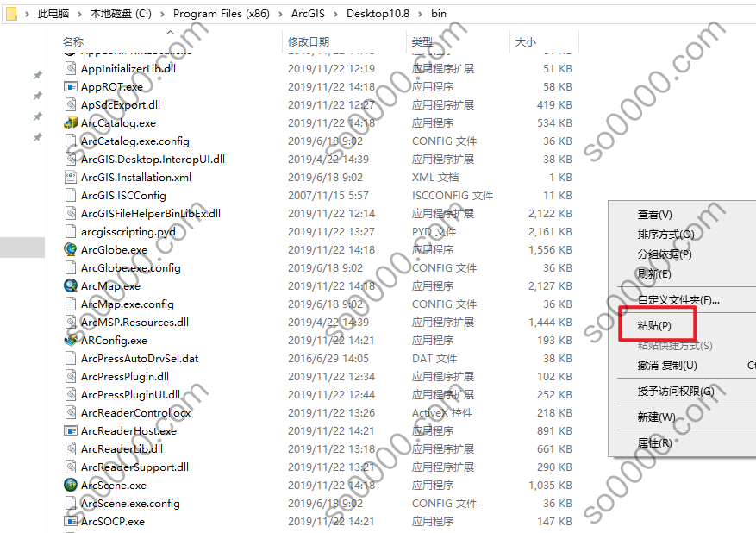Expand the arrow after 此电脑 in breadcrumb

tap(79, 14)
